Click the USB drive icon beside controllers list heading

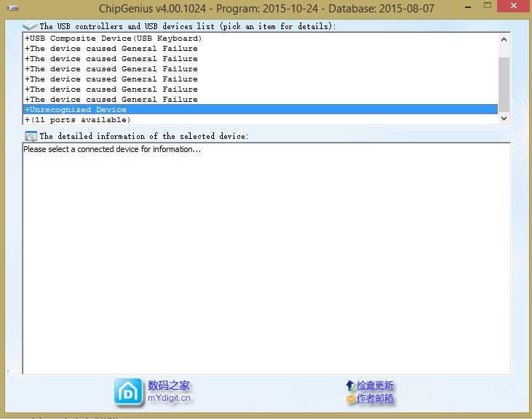[30, 25]
